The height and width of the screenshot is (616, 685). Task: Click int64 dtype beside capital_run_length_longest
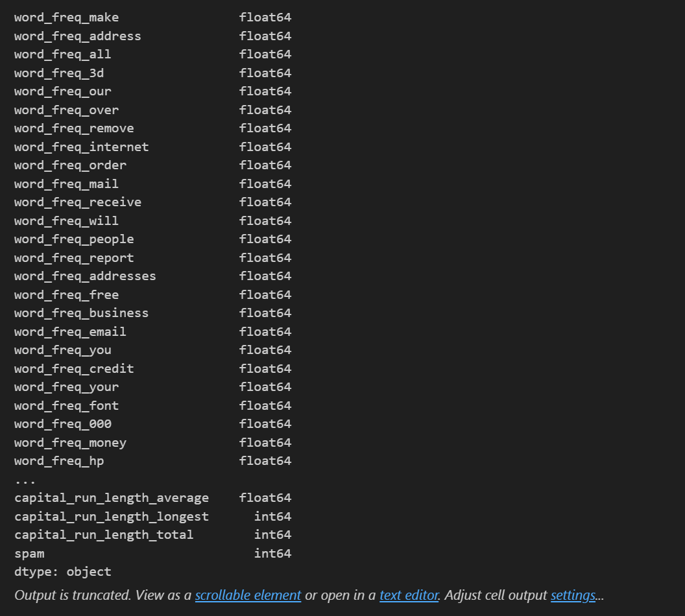(272, 516)
